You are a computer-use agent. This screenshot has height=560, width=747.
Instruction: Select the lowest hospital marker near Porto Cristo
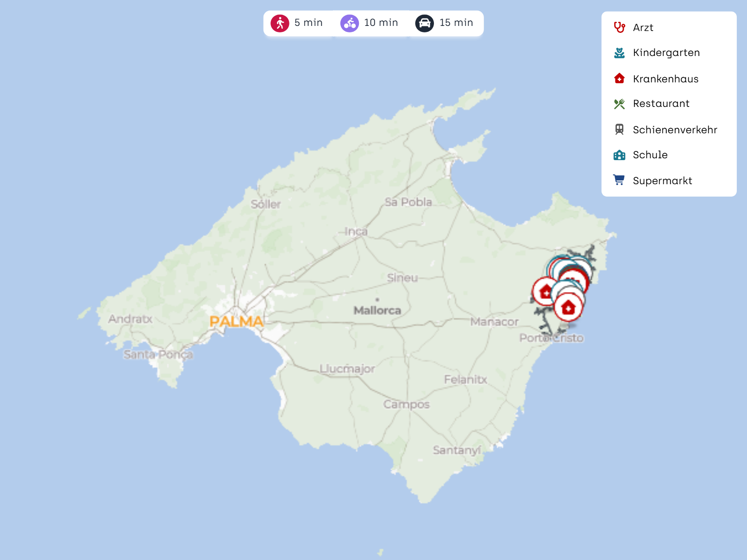pos(568,308)
